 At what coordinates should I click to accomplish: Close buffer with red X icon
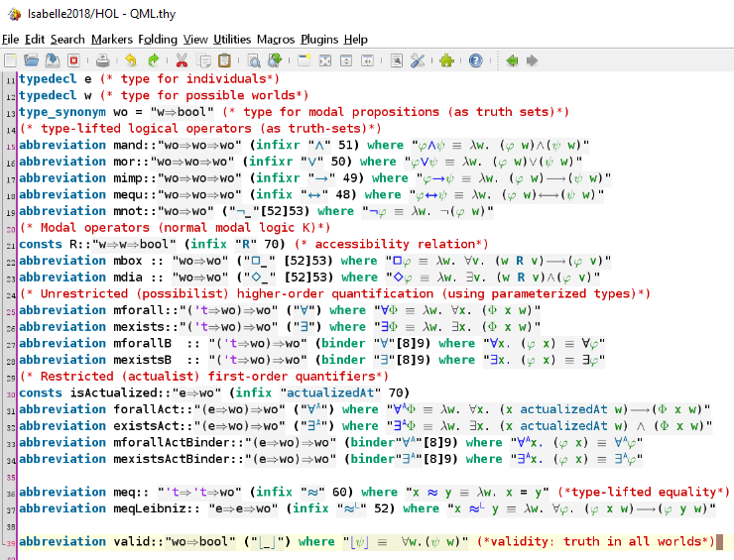pos(73,60)
